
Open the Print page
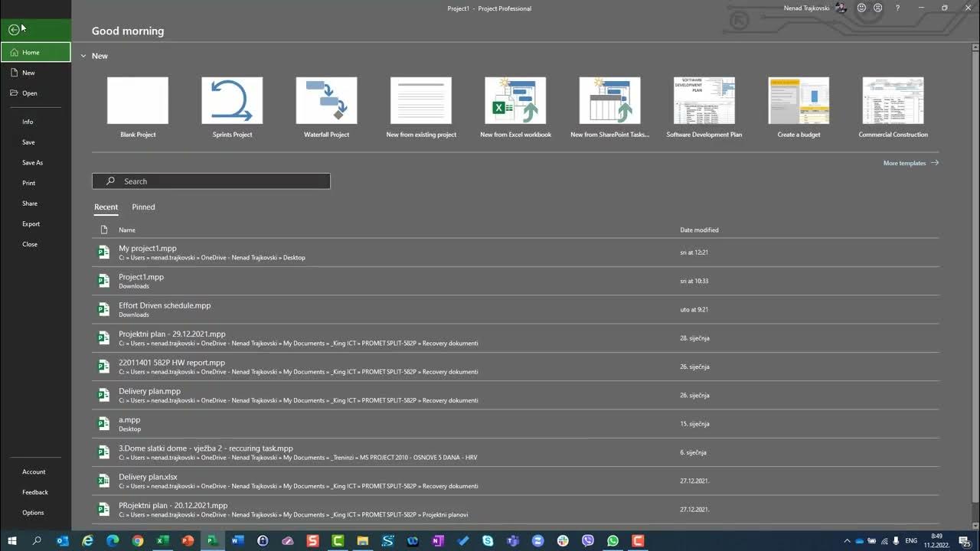[35, 183]
